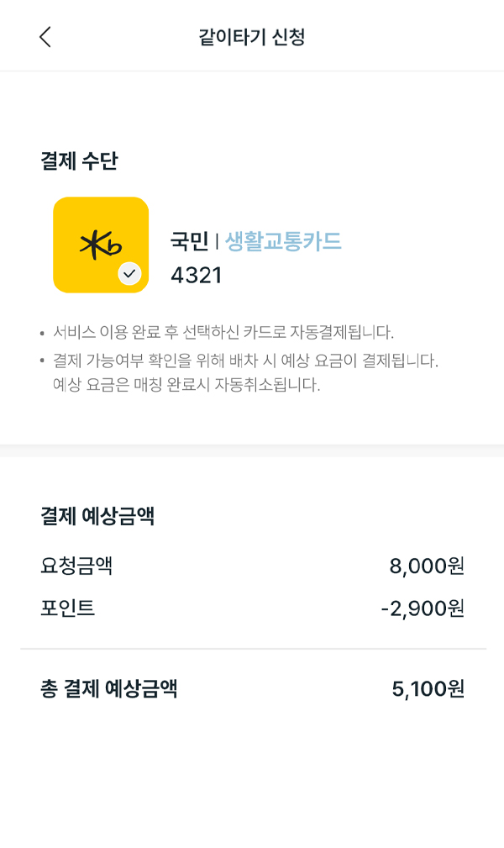Click the auto-payment notice about 자동결제

223,332
